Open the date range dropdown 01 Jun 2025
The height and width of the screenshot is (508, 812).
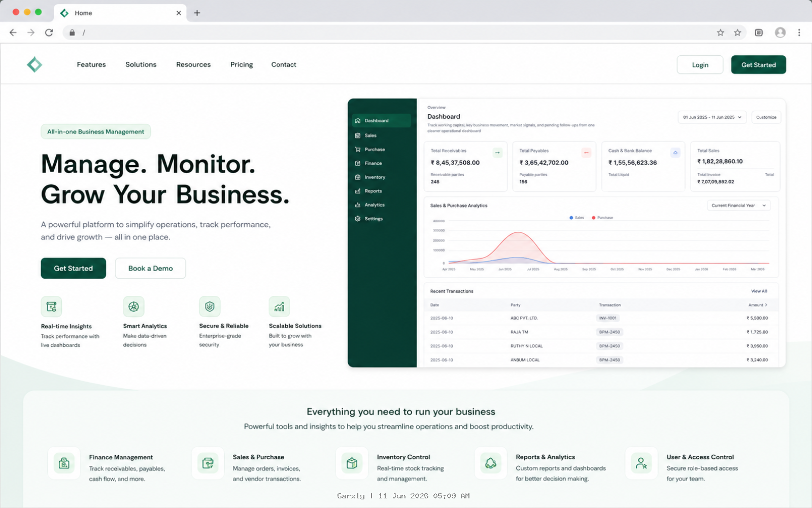pos(712,117)
